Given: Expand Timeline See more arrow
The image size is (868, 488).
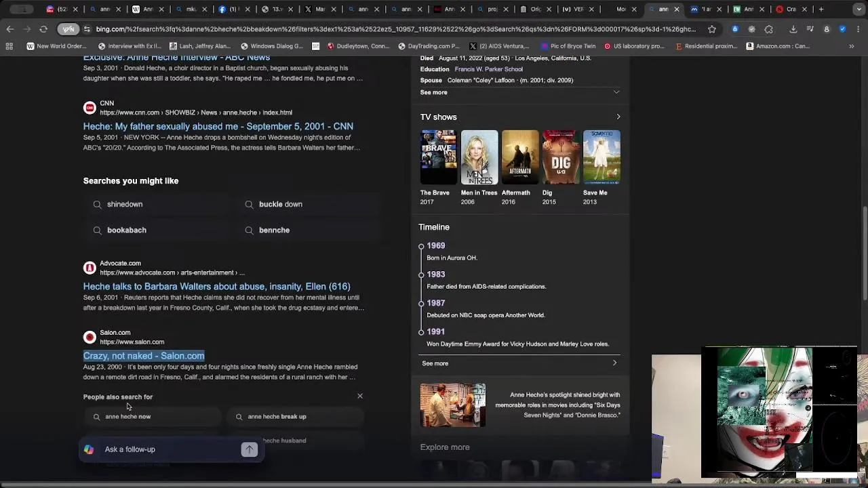Looking at the screenshot, I should pyautogui.click(x=615, y=363).
